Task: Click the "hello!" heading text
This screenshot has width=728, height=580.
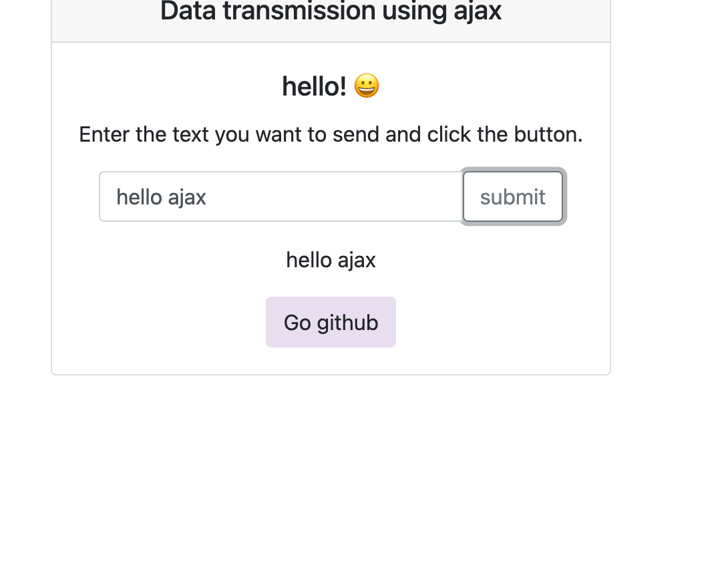Action: [x=315, y=86]
